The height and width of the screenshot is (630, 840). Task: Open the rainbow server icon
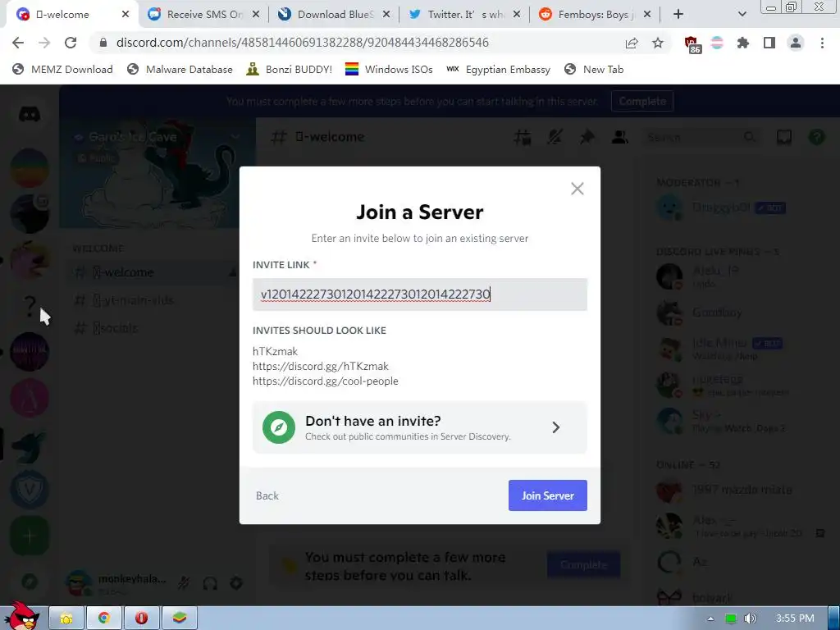pos(30,168)
